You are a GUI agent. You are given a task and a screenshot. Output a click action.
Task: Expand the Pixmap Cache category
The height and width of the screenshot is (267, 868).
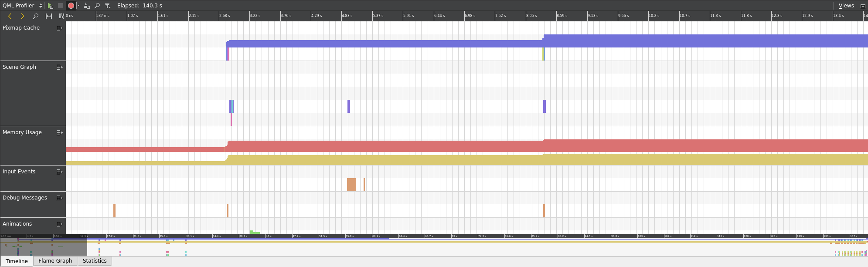59,28
